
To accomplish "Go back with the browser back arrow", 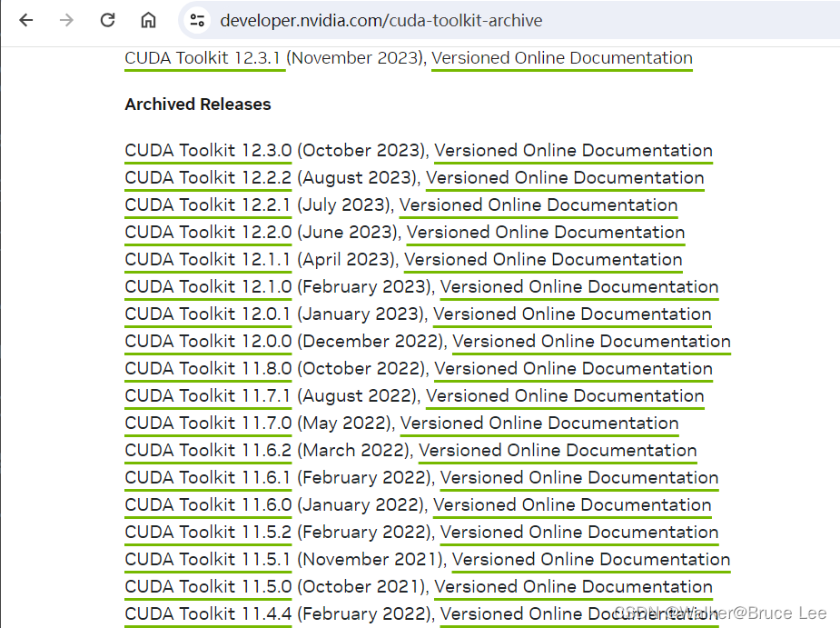I will click(25, 20).
